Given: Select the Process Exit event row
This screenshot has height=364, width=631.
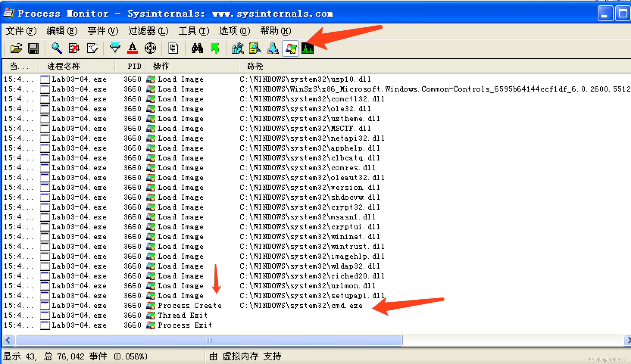Looking at the screenshot, I should [316, 325].
